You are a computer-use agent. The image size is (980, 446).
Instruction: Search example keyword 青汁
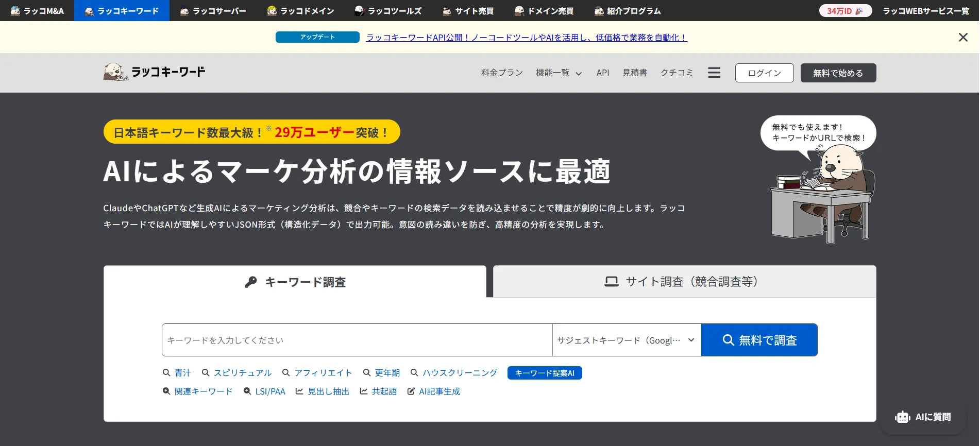177,373
